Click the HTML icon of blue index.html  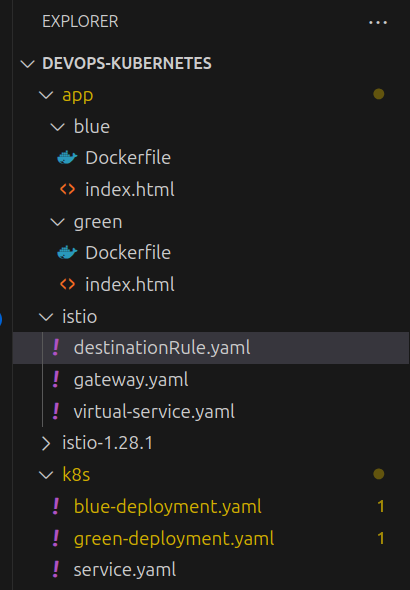pyautogui.click(x=68, y=189)
